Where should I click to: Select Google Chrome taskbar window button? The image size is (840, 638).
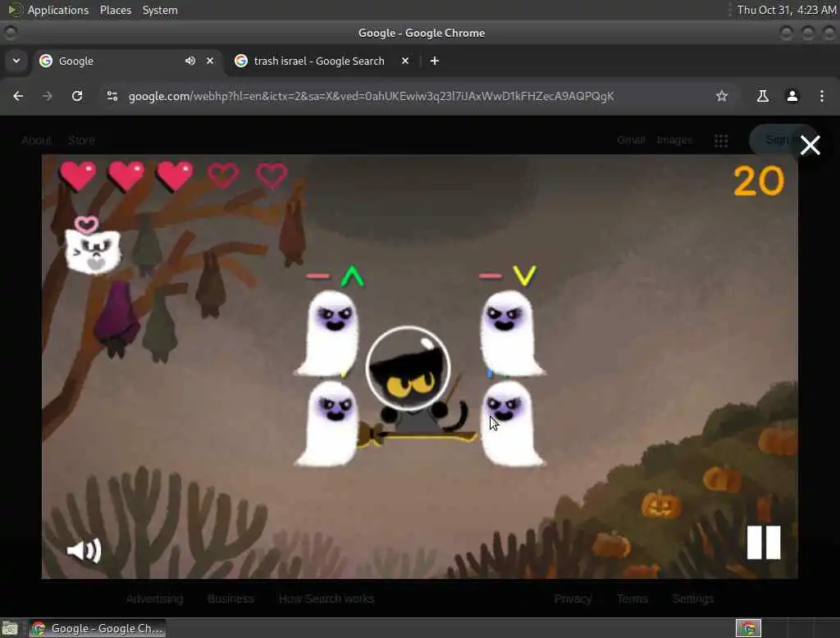point(97,628)
